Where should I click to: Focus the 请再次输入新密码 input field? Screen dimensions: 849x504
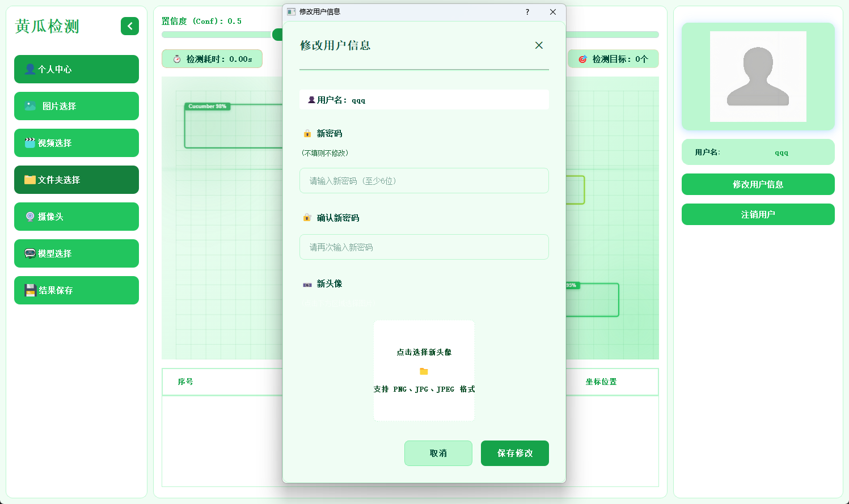424,247
